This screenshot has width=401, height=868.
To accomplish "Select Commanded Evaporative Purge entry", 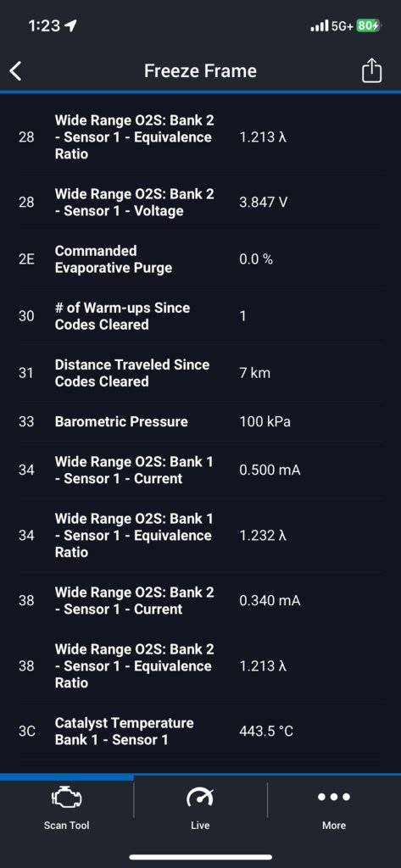I will point(200,259).
